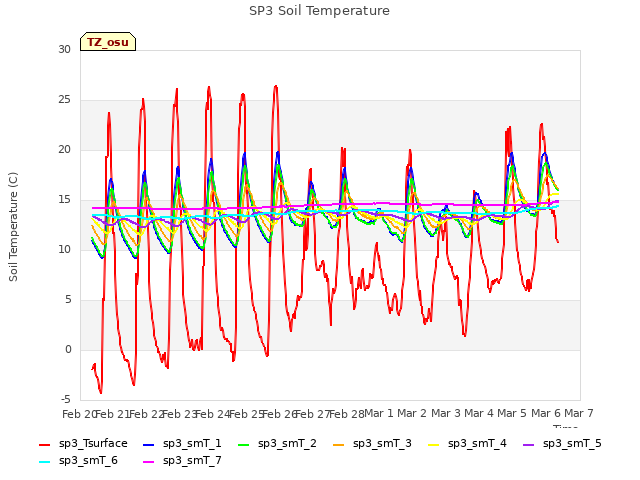Screen dimensions: 640x480
Task: Select the sp3_smT_1 legend label
Action: 192,443
